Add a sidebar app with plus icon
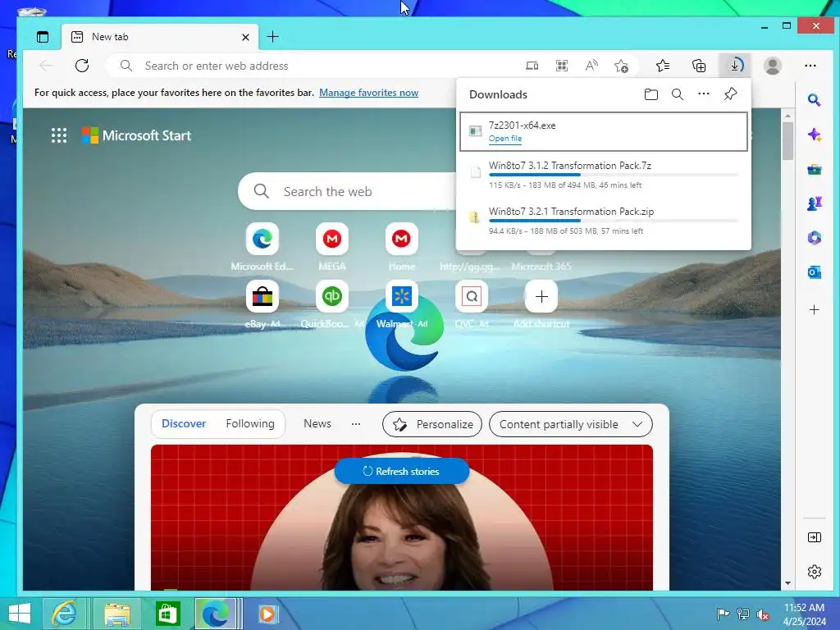 [815, 309]
